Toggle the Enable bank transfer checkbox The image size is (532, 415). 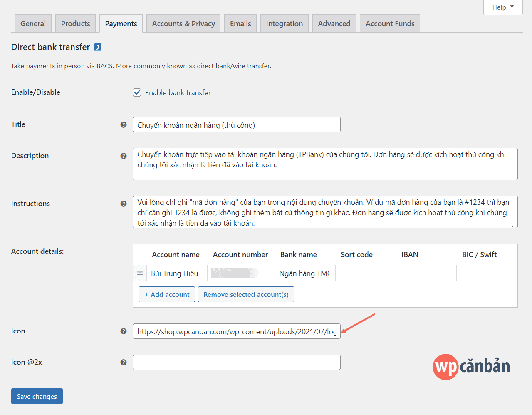137,92
